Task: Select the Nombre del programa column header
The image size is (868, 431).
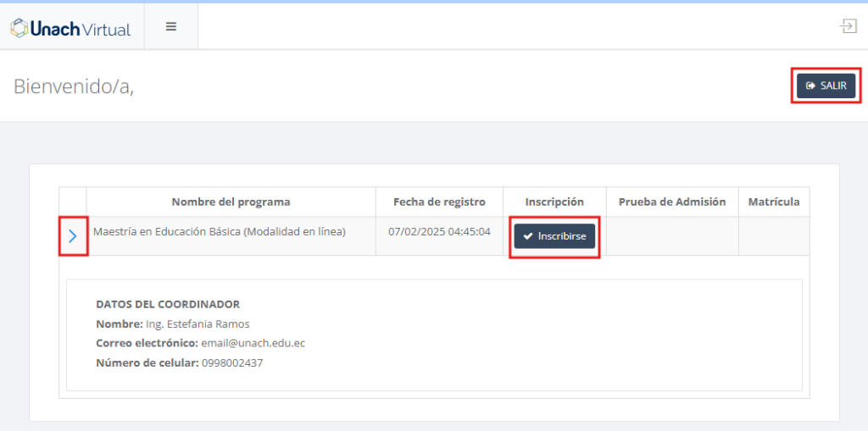Action: click(x=231, y=202)
